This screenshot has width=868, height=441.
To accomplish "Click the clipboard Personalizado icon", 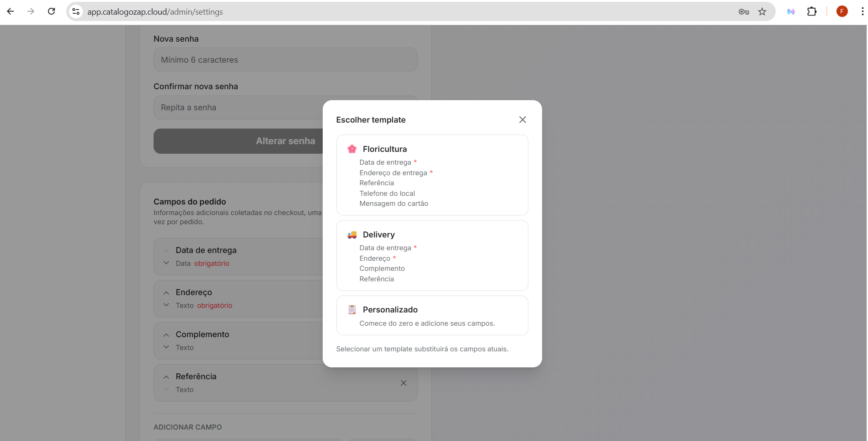I will tap(352, 310).
